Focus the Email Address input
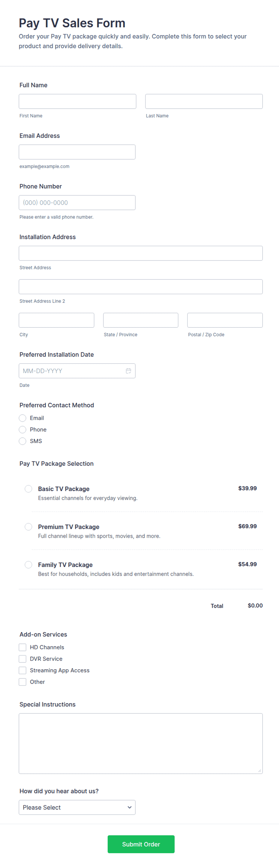 pyautogui.click(x=77, y=152)
